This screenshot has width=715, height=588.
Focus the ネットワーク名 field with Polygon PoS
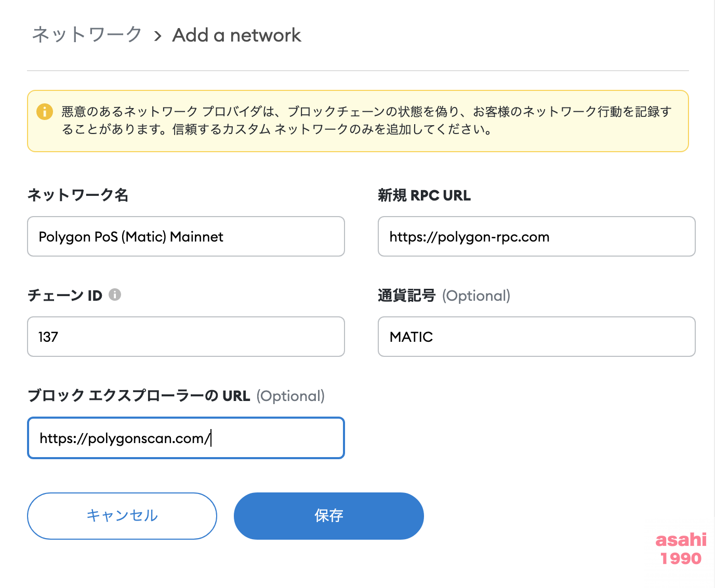point(186,236)
